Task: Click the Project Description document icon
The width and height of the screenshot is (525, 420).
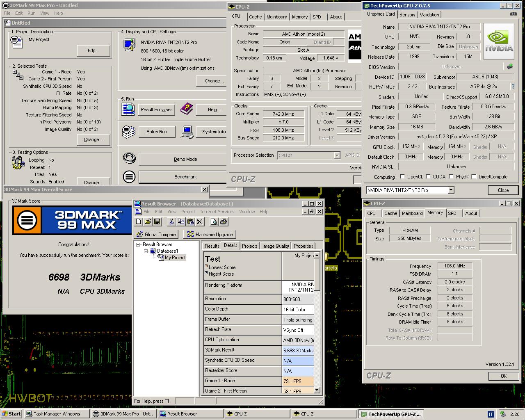Action: pos(17,41)
